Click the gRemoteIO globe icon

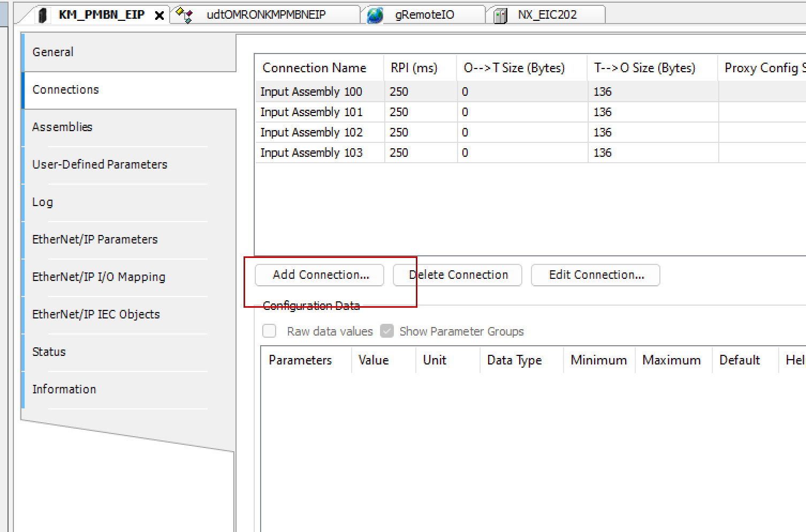[x=375, y=15]
